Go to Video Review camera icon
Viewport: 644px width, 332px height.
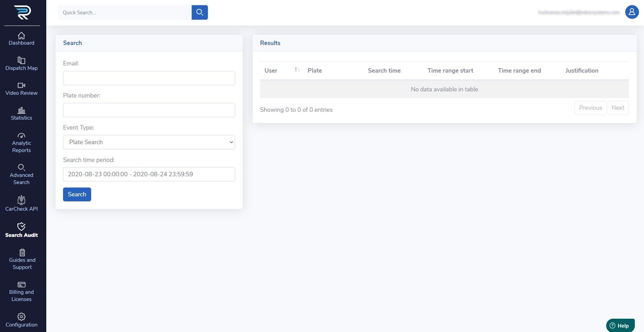(x=21, y=86)
